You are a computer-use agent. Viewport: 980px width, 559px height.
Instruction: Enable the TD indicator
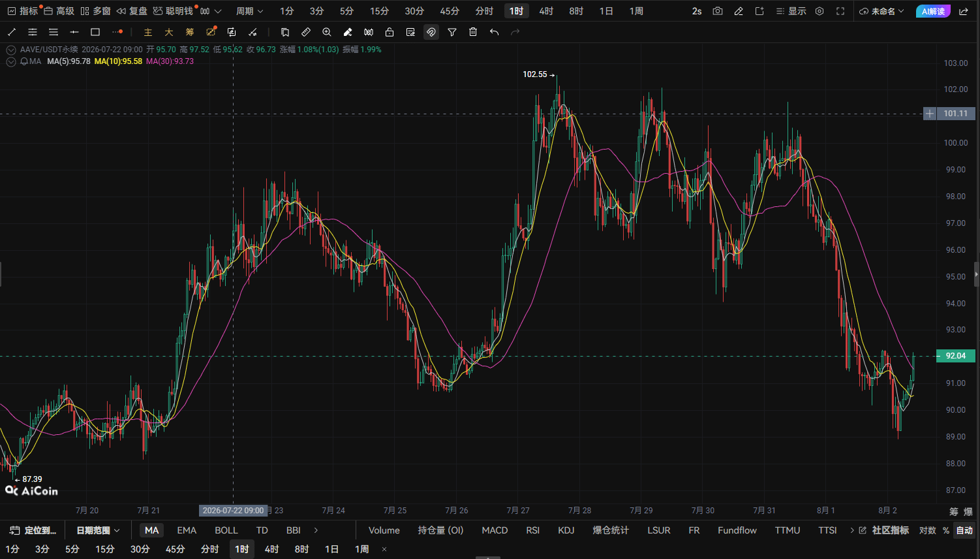pyautogui.click(x=262, y=530)
